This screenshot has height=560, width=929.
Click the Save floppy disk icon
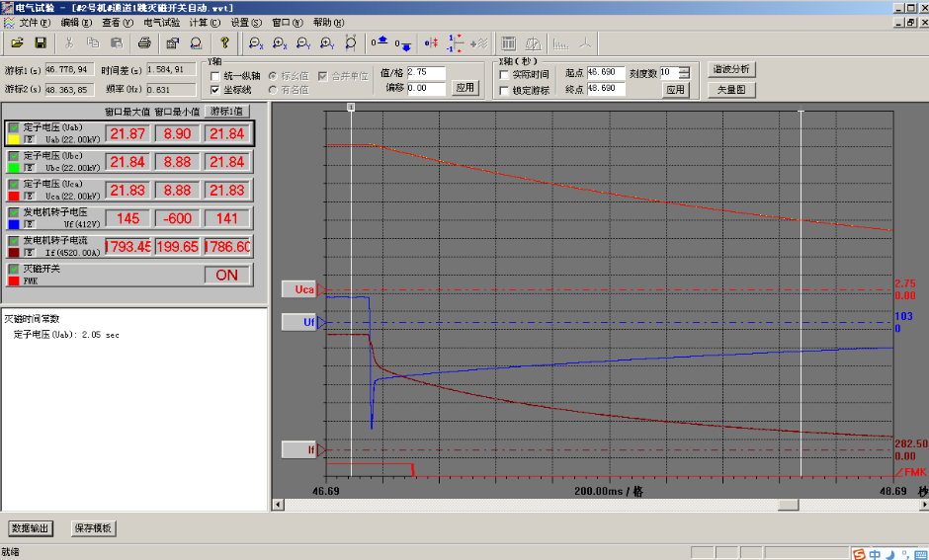(x=41, y=42)
